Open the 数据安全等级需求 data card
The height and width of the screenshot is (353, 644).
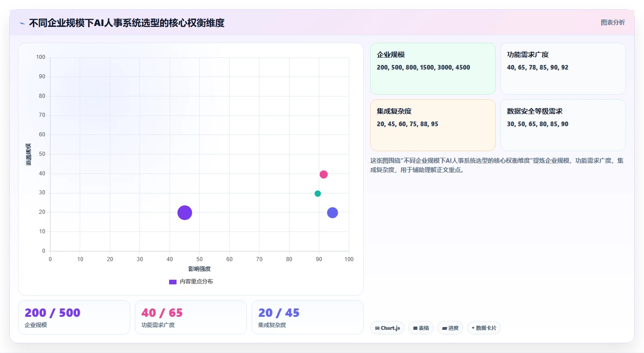point(563,125)
